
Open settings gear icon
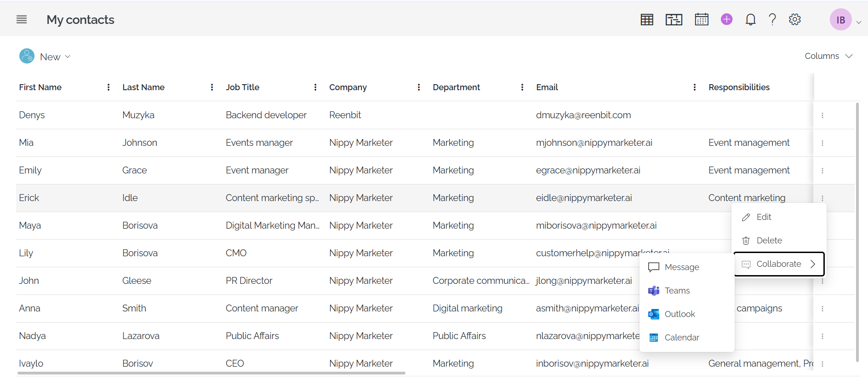tap(794, 19)
